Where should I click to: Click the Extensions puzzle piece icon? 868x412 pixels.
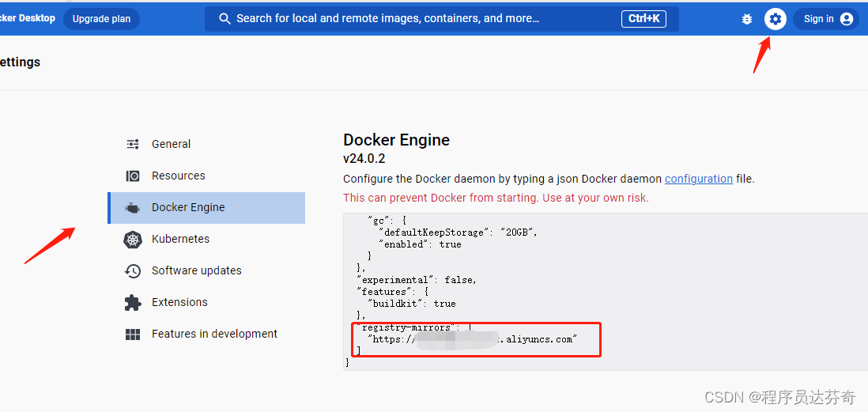pos(133,302)
